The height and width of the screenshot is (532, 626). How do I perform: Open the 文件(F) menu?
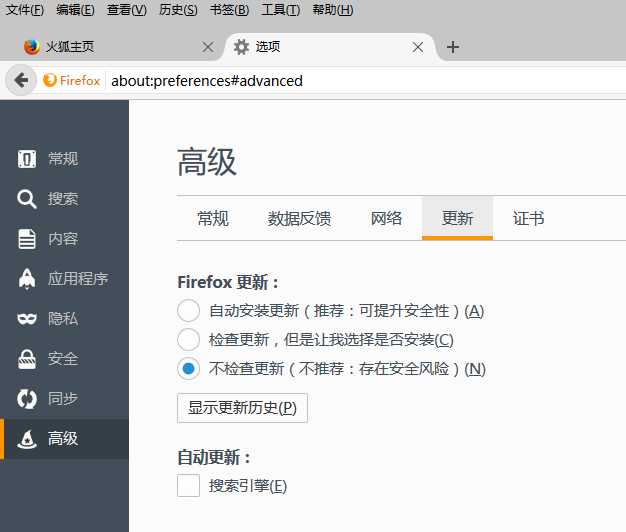(x=25, y=10)
